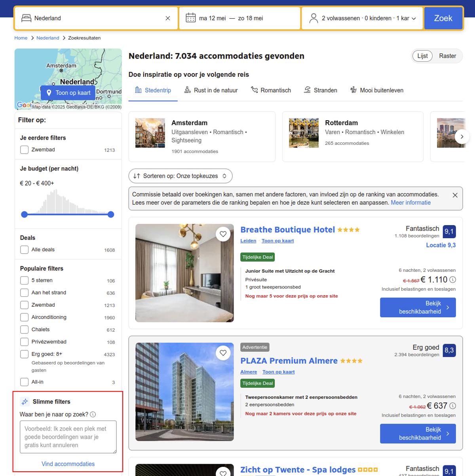Click Toon op kaart for PLAZA Premium Almere
475x476 pixels.
(279, 372)
